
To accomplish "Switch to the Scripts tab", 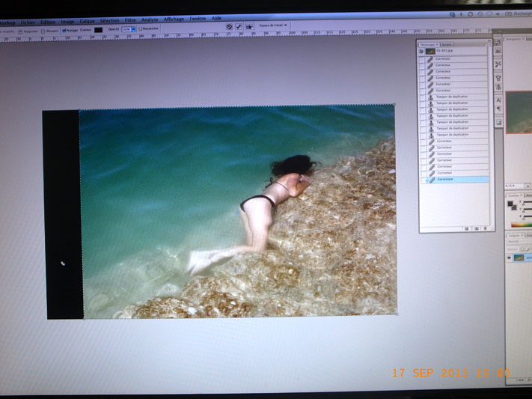I will (447, 44).
